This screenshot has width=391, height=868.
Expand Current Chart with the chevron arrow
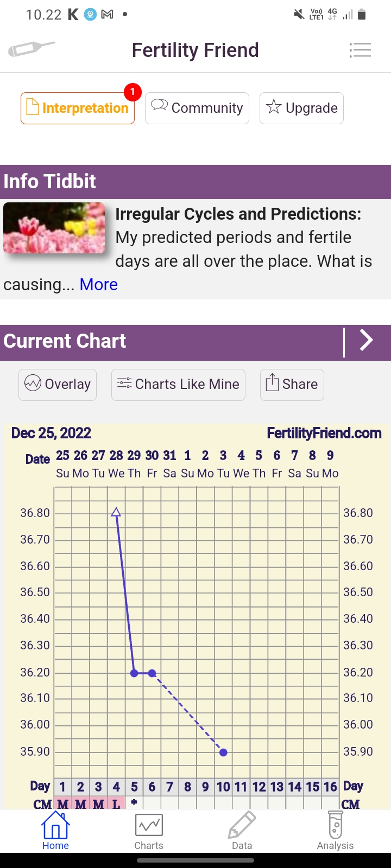pos(367,341)
